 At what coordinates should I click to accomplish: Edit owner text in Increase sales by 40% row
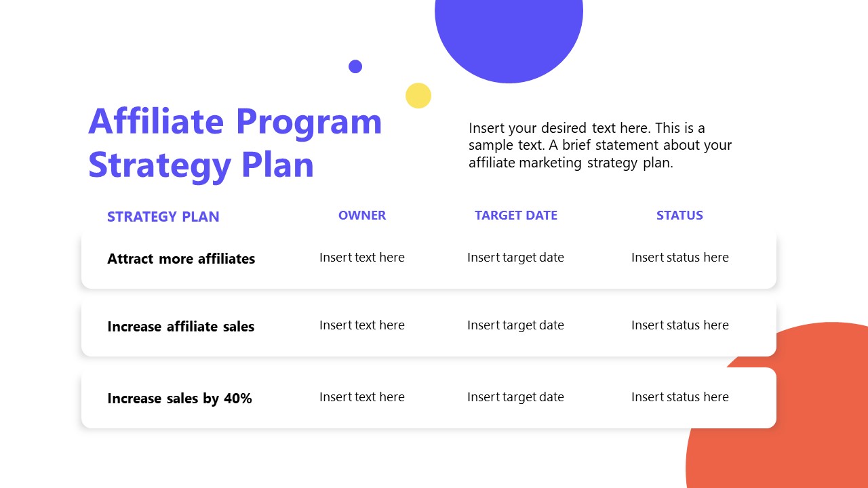[362, 397]
